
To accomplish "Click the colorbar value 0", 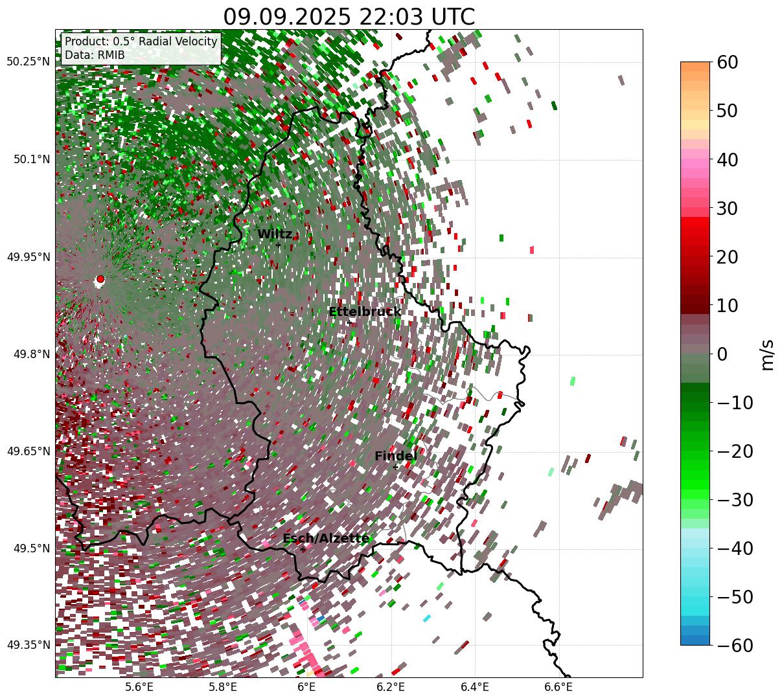I will pyautogui.click(x=722, y=354).
